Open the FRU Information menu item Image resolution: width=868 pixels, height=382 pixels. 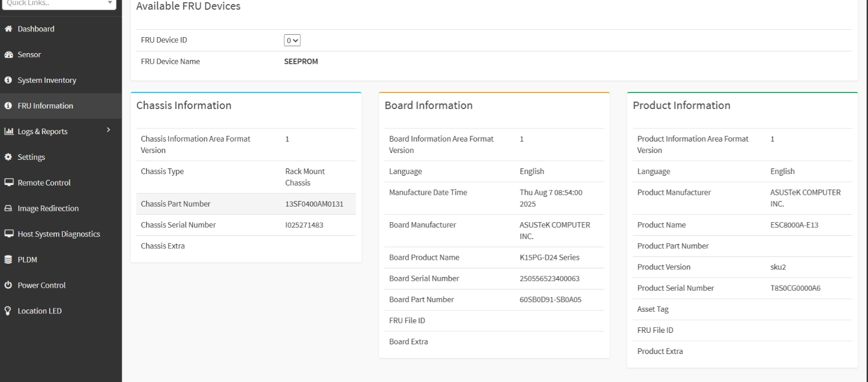tap(45, 106)
